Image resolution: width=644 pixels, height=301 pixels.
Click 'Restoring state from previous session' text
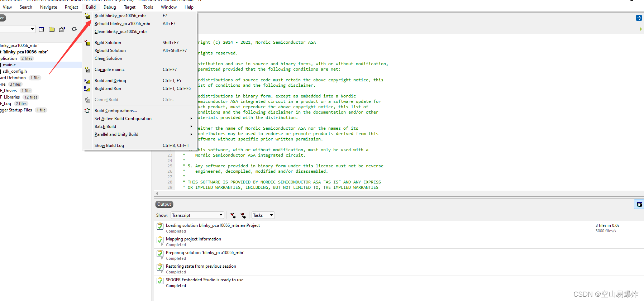[201, 266]
